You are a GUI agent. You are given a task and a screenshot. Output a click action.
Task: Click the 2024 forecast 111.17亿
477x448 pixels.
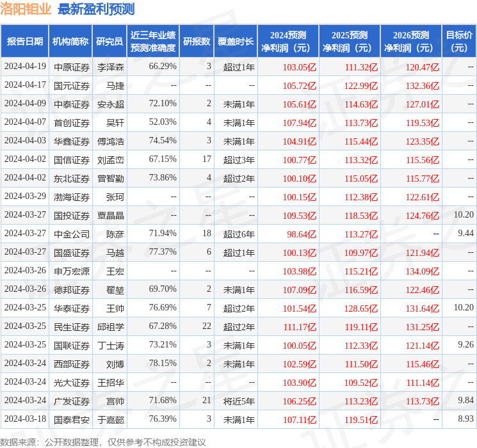point(300,327)
